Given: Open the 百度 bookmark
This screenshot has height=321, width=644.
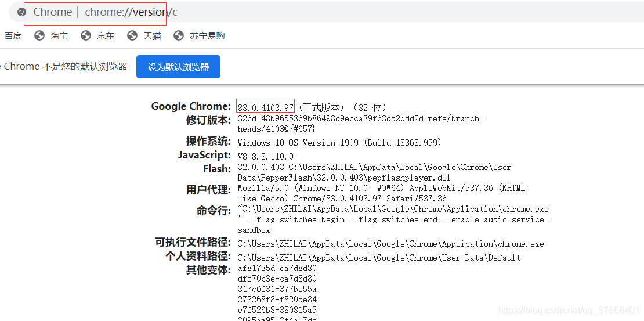Looking at the screenshot, I should (13, 36).
